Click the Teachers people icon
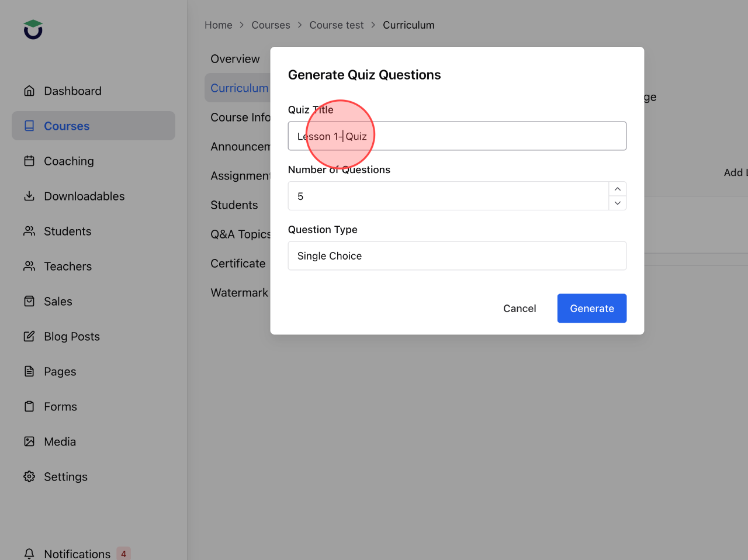This screenshot has height=560, width=748. [x=29, y=266]
